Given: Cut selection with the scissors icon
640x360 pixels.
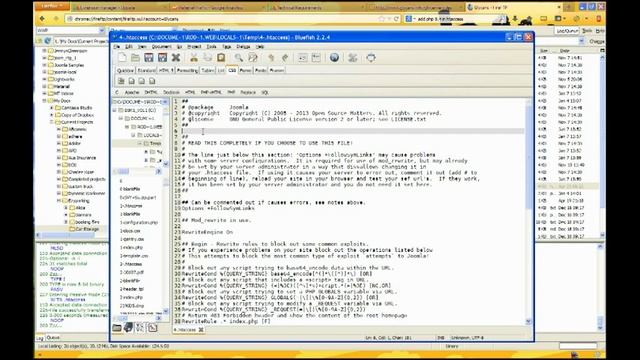Looking at the screenshot, I should click(x=194, y=58).
